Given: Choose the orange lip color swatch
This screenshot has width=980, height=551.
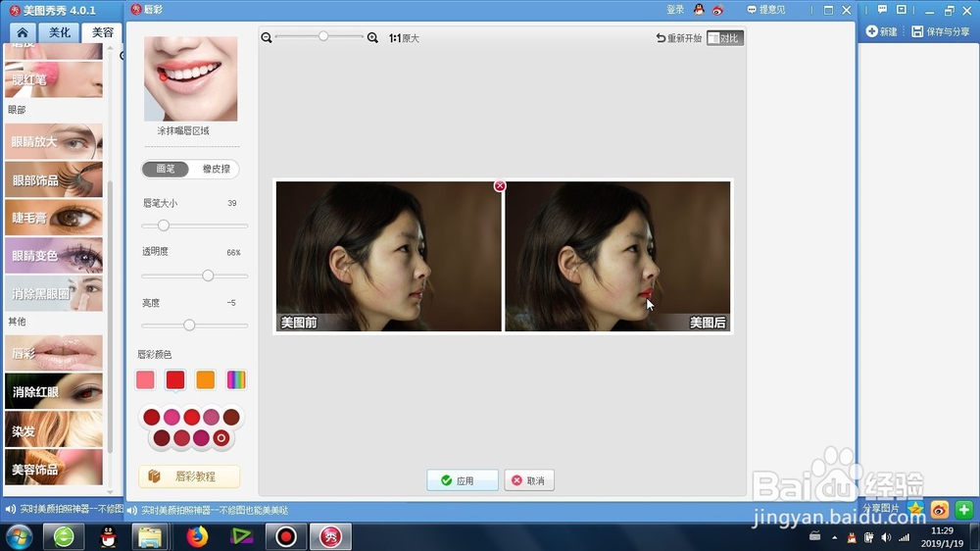Looking at the screenshot, I should [x=206, y=379].
